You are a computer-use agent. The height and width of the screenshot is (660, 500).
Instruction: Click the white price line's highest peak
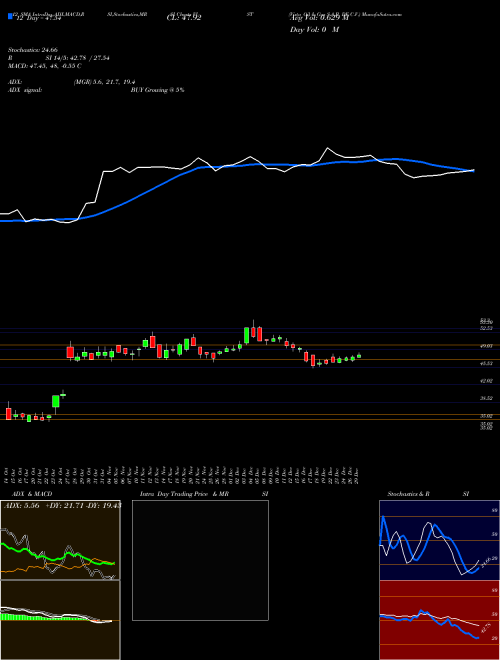tap(327, 148)
